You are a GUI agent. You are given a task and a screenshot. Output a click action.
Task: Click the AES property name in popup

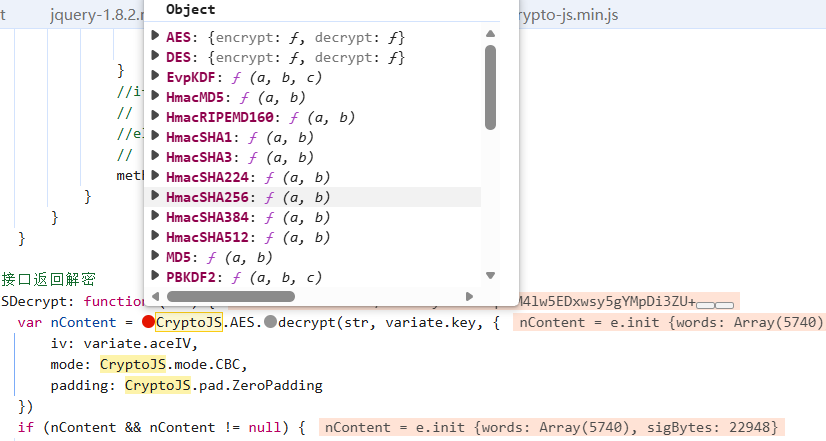click(x=178, y=37)
